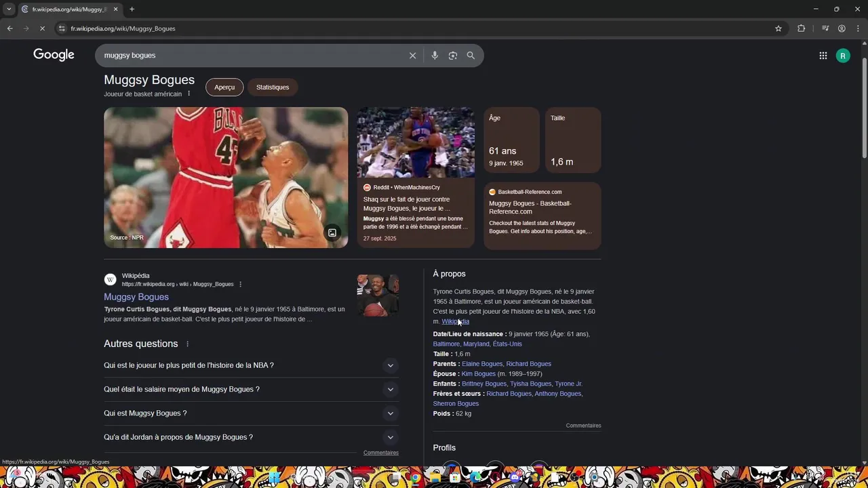
Task: Switch to the Statistiques tab
Action: pos(273,87)
